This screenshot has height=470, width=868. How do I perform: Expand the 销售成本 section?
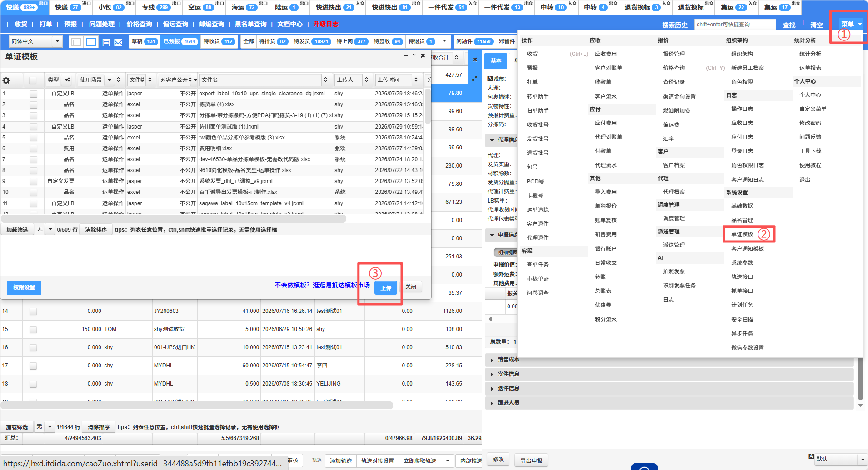(x=669, y=360)
